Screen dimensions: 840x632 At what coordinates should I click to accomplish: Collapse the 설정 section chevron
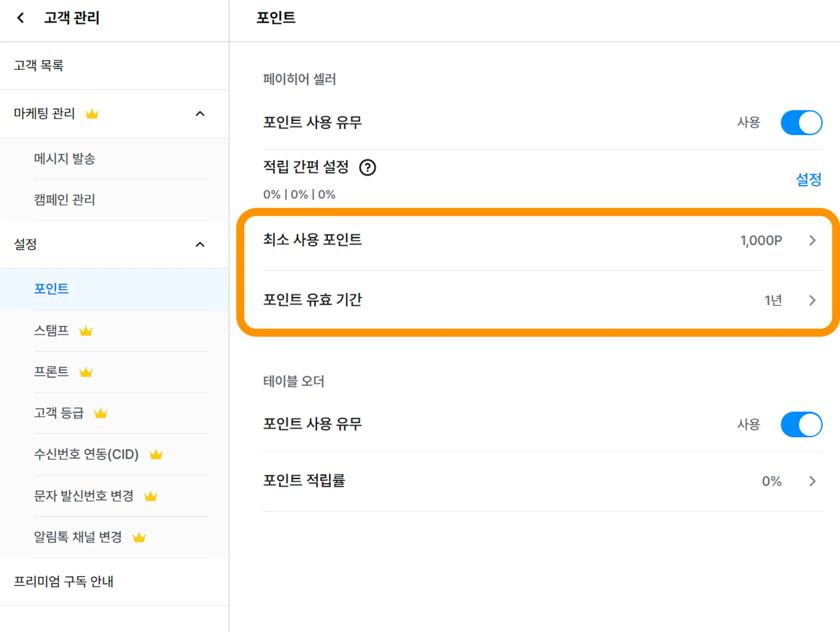coord(200,245)
